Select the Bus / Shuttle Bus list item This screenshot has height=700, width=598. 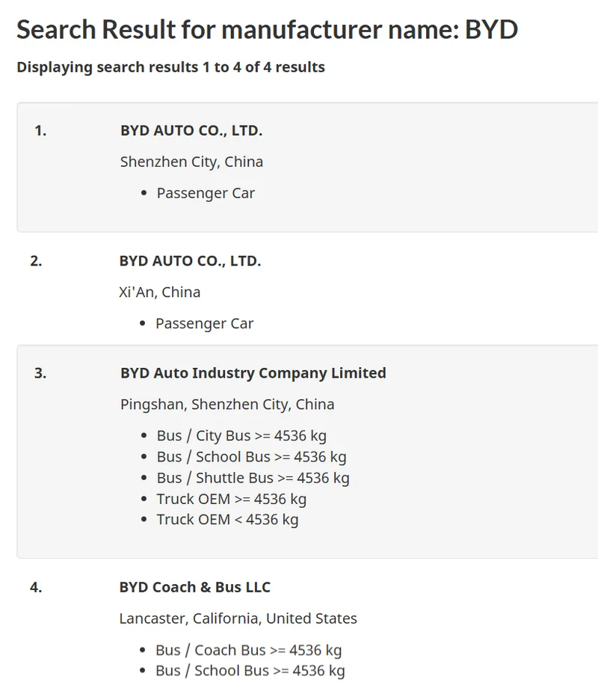point(253,478)
